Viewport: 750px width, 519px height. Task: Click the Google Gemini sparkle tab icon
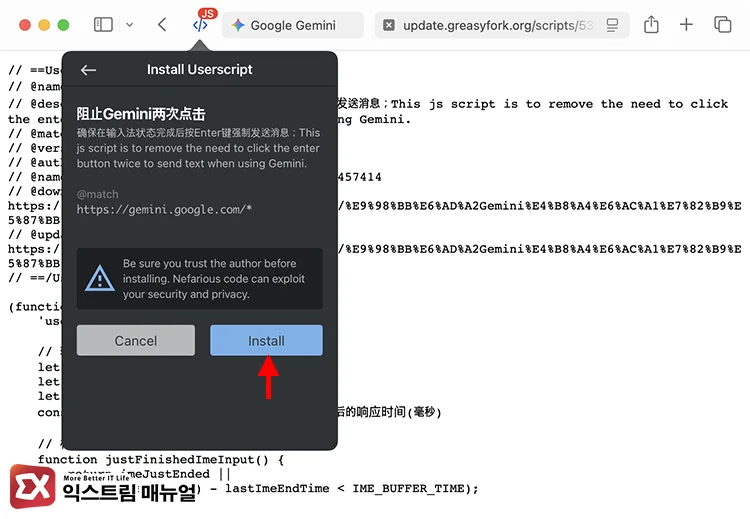(x=238, y=25)
